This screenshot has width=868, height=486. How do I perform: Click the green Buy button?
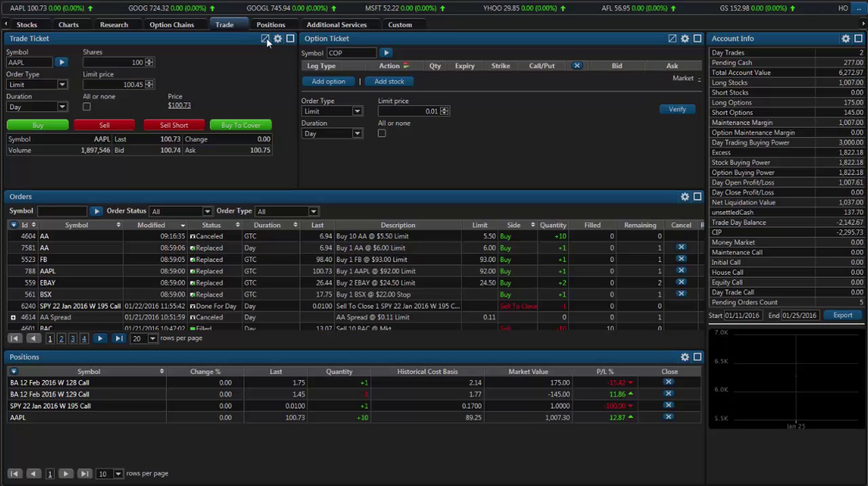click(x=38, y=126)
